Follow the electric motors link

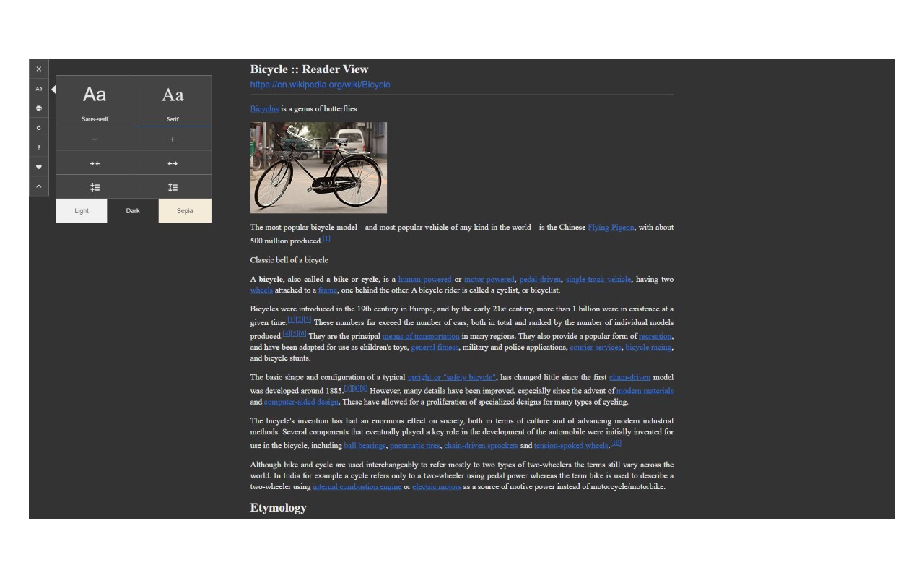[x=437, y=488]
